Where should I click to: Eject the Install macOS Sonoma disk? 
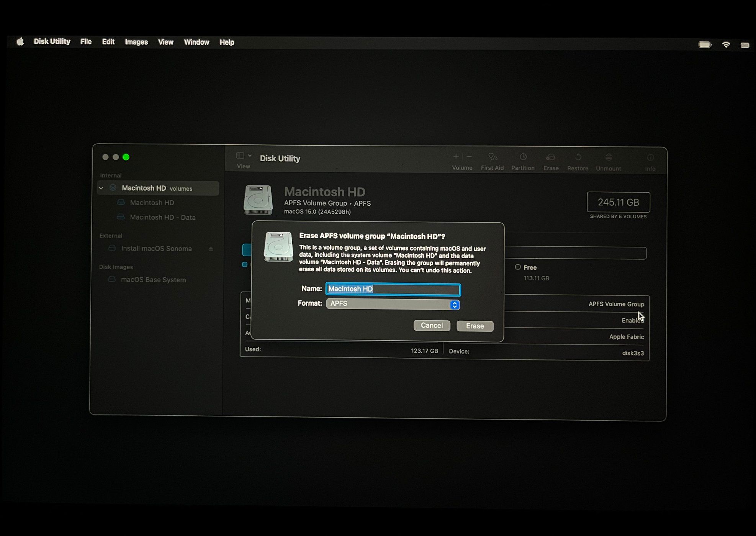pos(211,248)
